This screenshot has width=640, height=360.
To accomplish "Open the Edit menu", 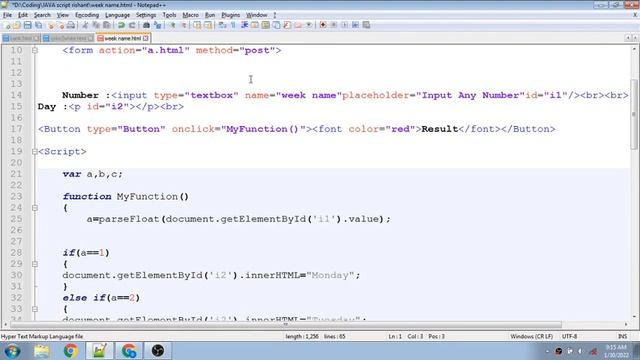I will pyautogui.click(x=23, y=15).
